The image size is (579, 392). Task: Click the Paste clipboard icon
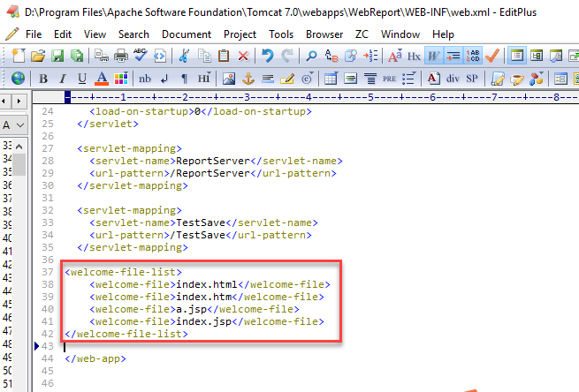pos(224,56)
